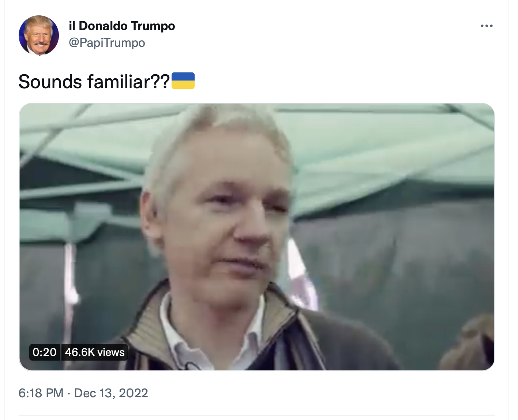
Task: Open the three-dot More options menu
Action: point(487,26)
